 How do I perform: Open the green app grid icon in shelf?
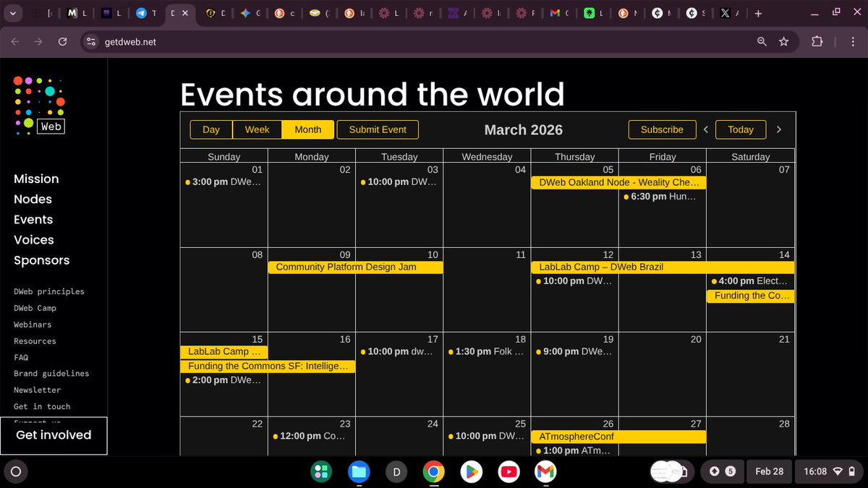coord(321,472)
